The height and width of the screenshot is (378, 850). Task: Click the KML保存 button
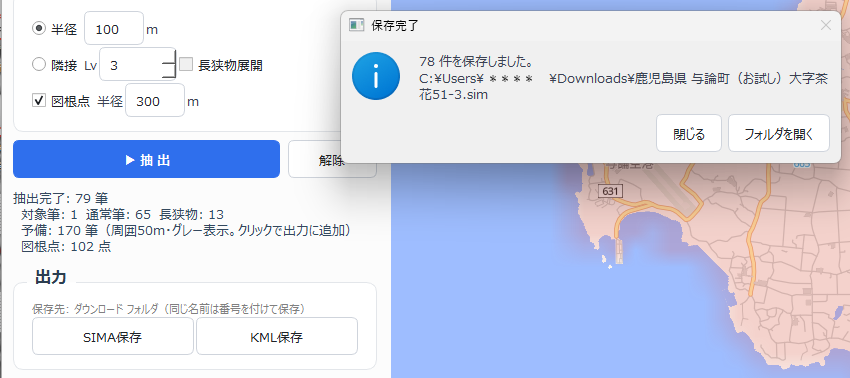(x=277, y=337)
